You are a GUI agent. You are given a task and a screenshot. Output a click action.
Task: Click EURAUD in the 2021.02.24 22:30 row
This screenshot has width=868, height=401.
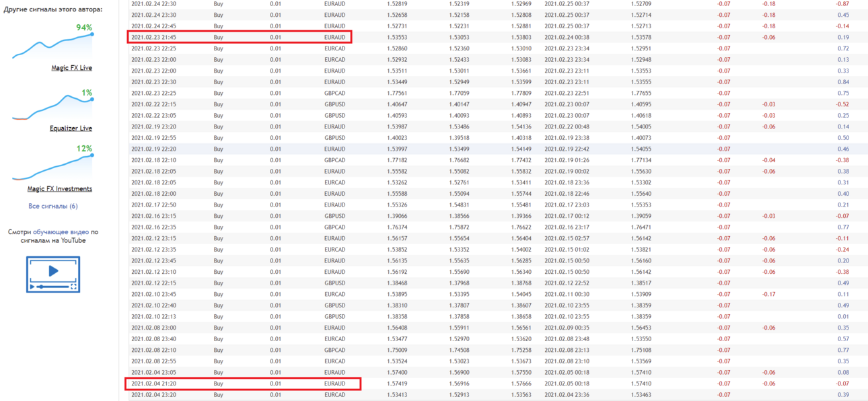(334, 3)
